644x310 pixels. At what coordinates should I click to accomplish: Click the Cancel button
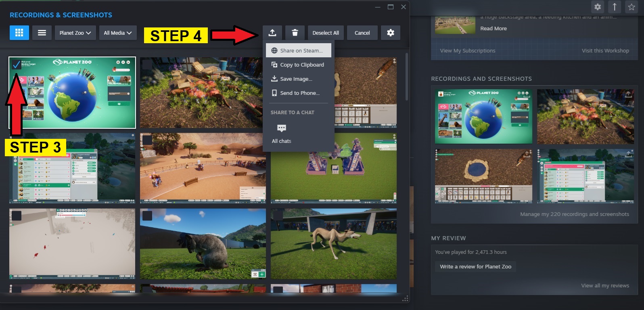click(x=362, y=33)
